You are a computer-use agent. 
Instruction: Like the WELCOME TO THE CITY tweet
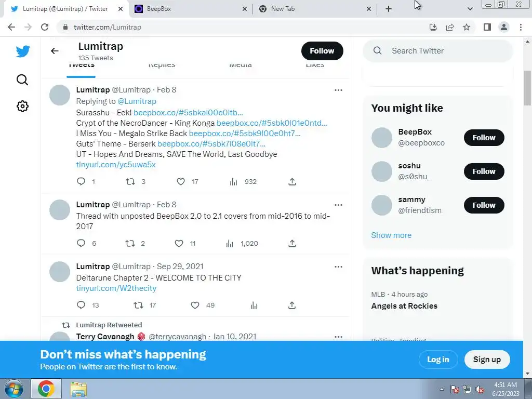195,305
